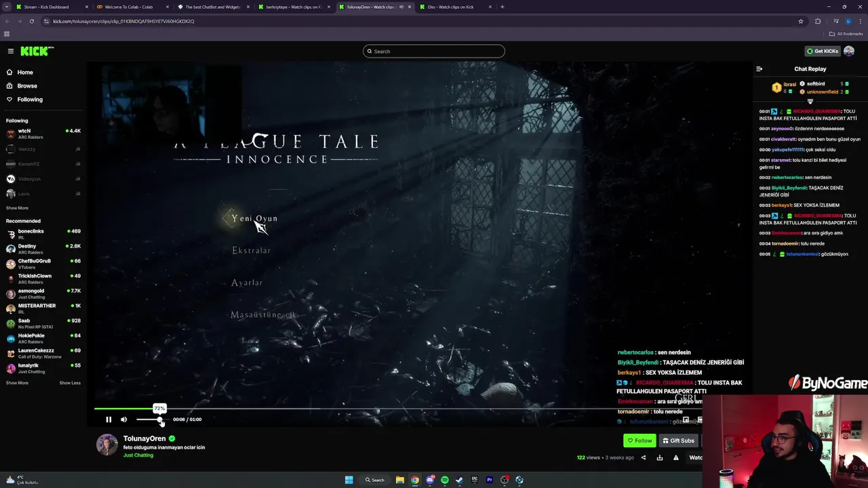Click the Gift Subs button
This screenshot has width=868, height=488.
tap(678, 441)
